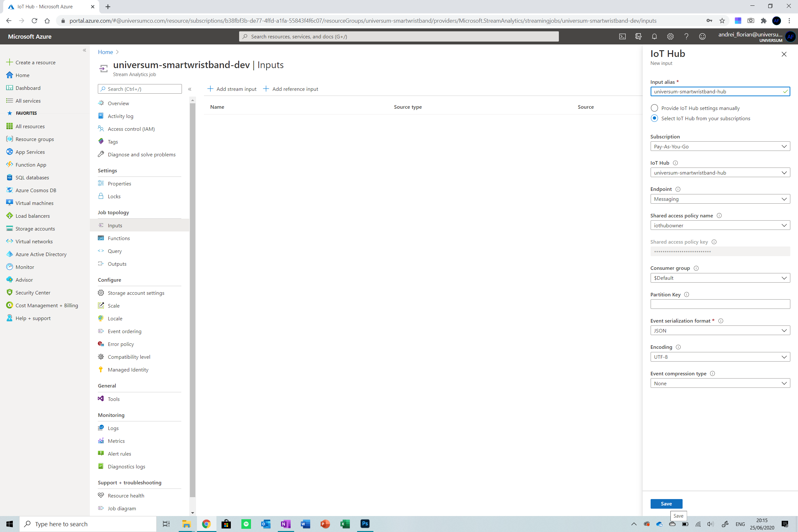Screen dimensions: 798x532
Task: Click the Save button
Action: coord(666,504)
